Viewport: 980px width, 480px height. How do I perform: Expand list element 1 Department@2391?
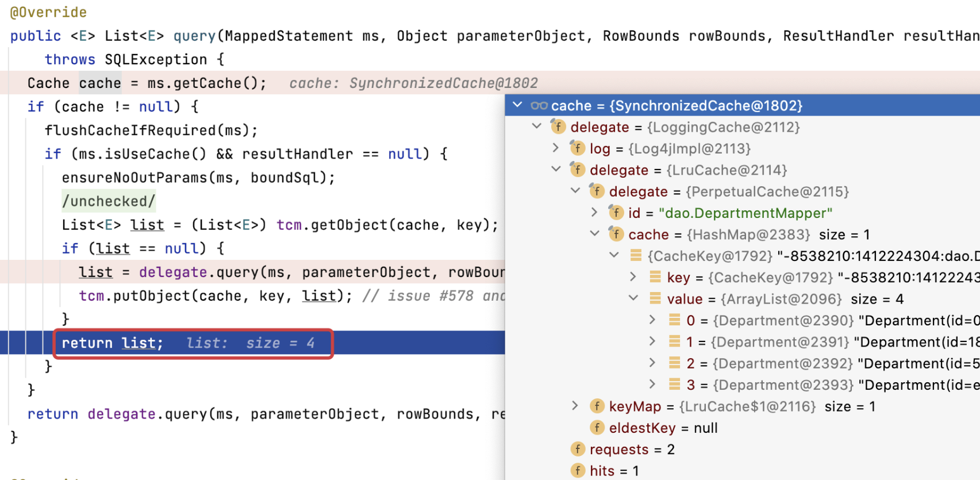tap(652, 341)
